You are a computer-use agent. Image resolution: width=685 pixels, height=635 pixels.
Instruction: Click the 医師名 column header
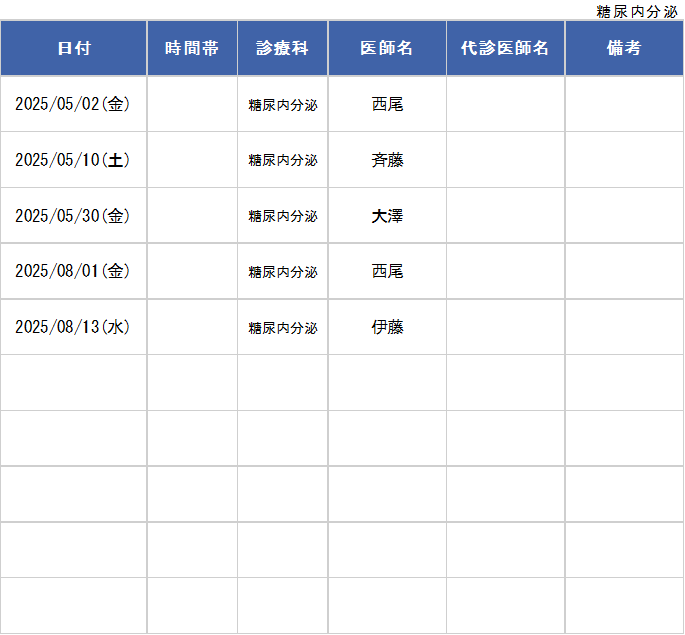click(x=387, y=48)
